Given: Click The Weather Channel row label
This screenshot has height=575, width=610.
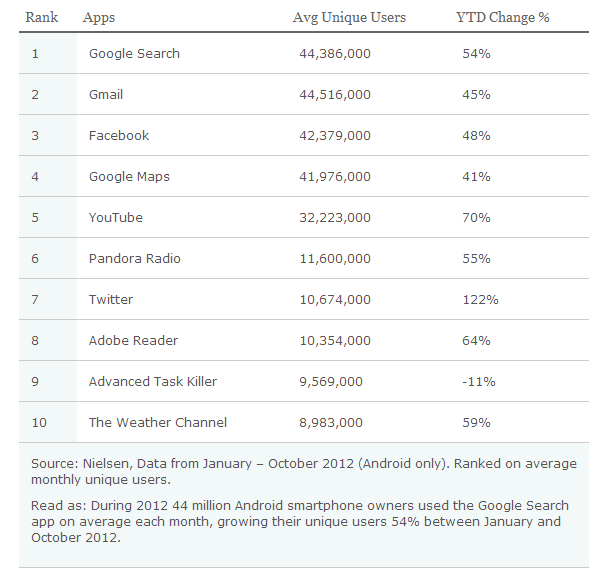Looking at the screenshot, I should (157, 422).
